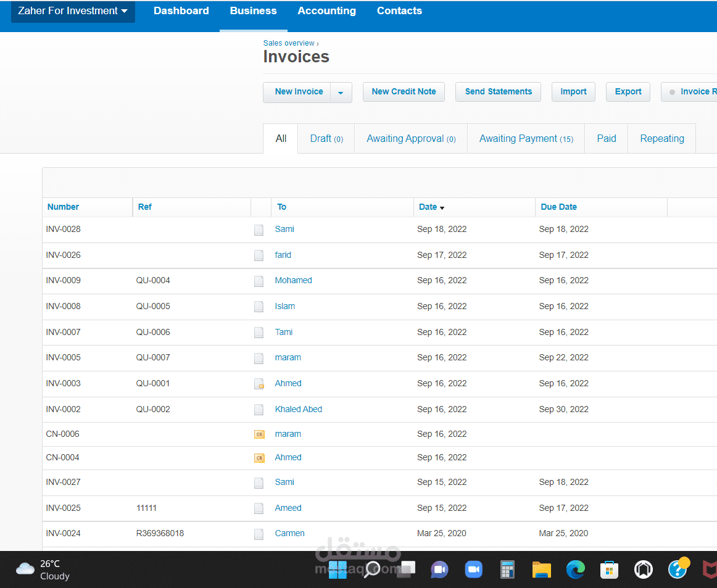Open the Accounting menu
The height and width of the screenshot is (588, 717).
click(x=326, y=10)
